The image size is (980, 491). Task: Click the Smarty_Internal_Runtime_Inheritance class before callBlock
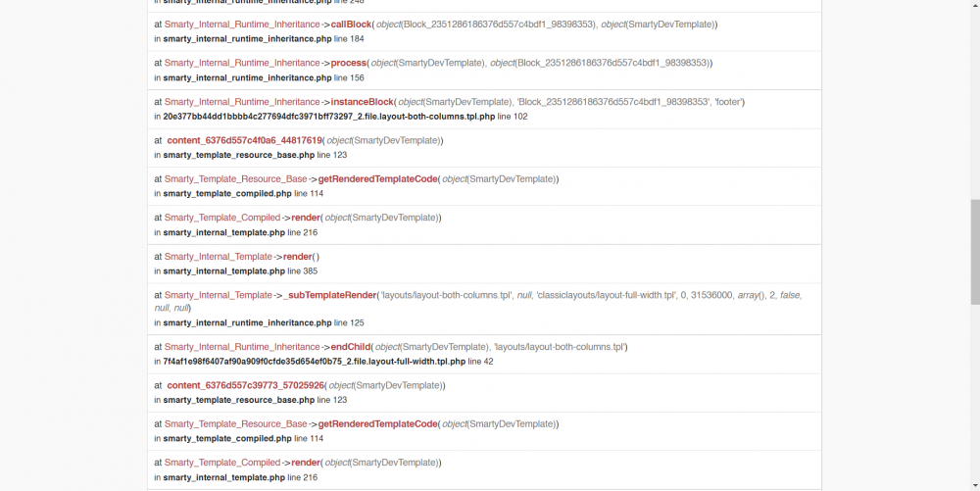[242, 25]
